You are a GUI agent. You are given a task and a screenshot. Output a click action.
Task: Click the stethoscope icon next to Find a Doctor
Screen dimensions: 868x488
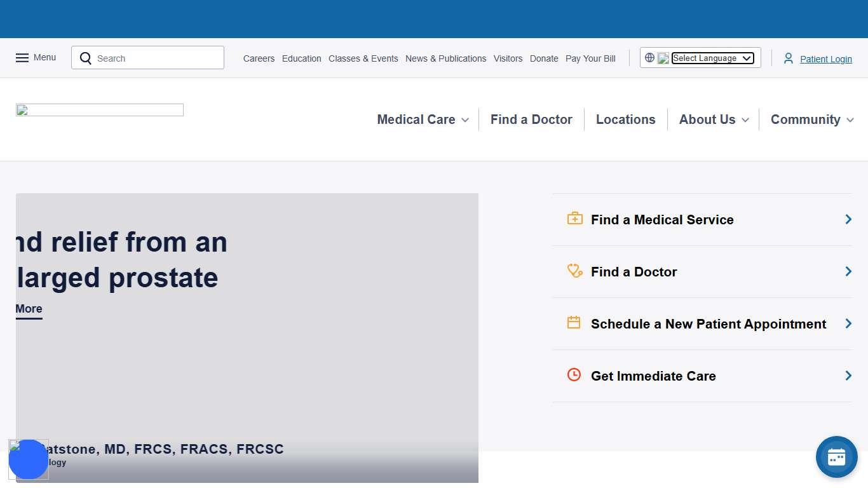click(x=574, y=271)
